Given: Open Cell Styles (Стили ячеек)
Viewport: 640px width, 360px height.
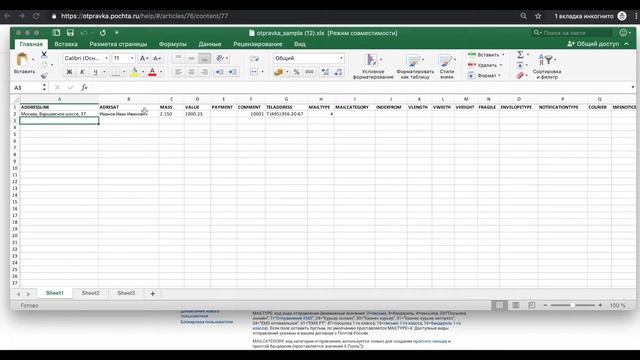Looking at the screenshot, I should click(447, 66).
